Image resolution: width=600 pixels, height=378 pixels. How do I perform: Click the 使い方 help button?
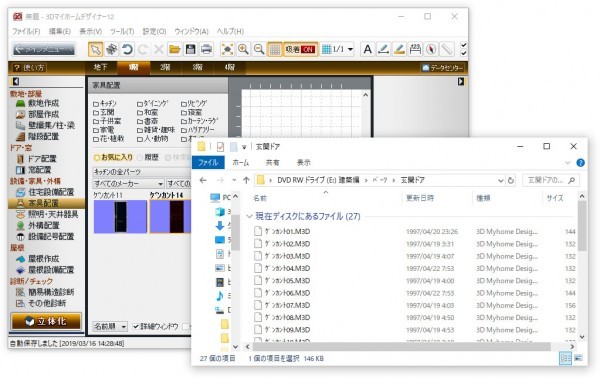[29, 68]
